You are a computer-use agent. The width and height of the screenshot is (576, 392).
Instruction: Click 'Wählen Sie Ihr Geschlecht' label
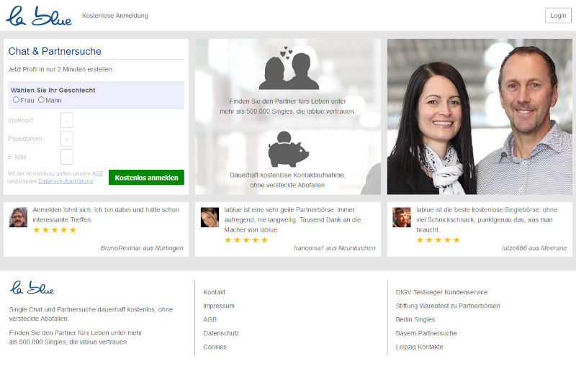pos(53,91)
